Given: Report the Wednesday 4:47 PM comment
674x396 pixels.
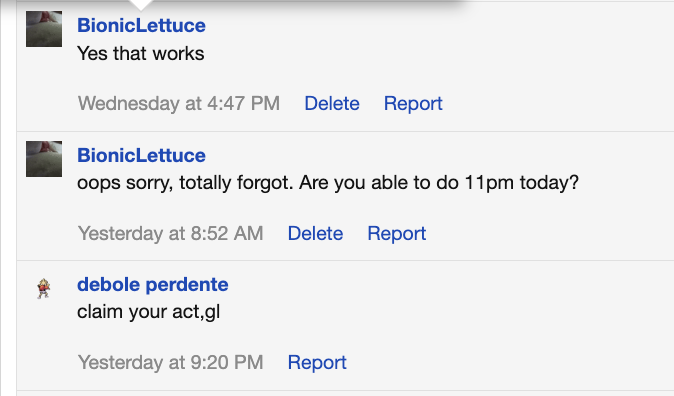Looking at the screenshot, I should 413,104.
